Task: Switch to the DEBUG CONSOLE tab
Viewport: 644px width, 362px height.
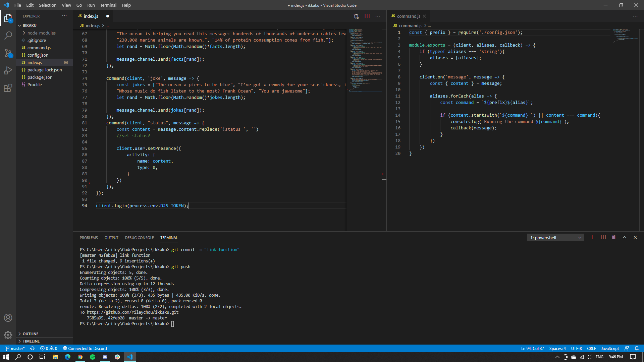Action: pos(139,238)
